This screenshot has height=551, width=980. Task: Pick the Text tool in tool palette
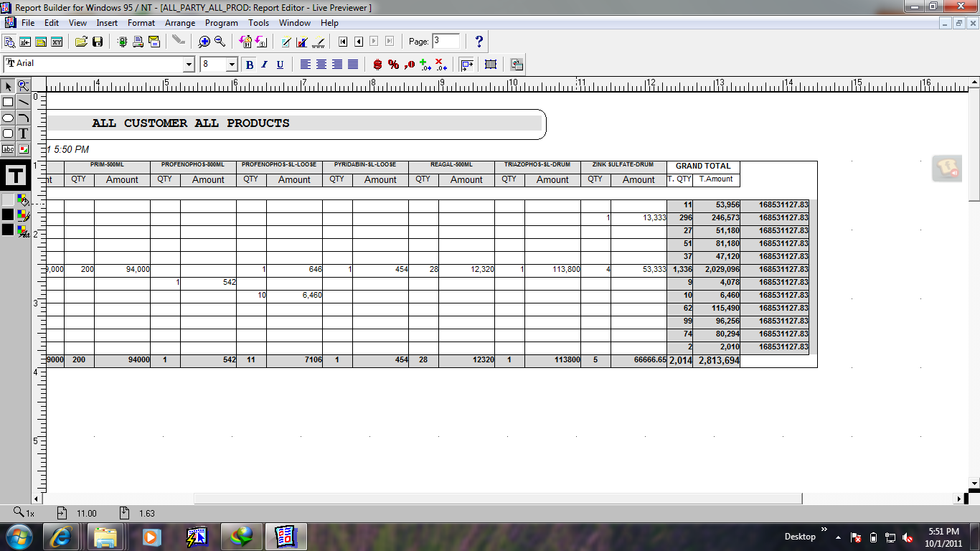24,133
